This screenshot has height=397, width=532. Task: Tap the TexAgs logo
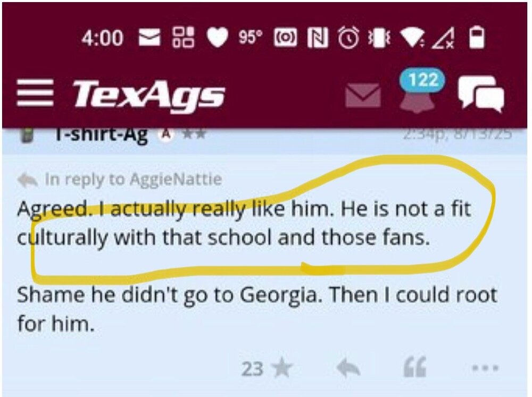pos(149,95)
